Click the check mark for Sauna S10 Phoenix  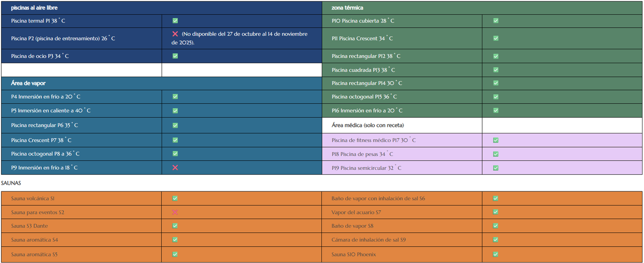(496, 254)
